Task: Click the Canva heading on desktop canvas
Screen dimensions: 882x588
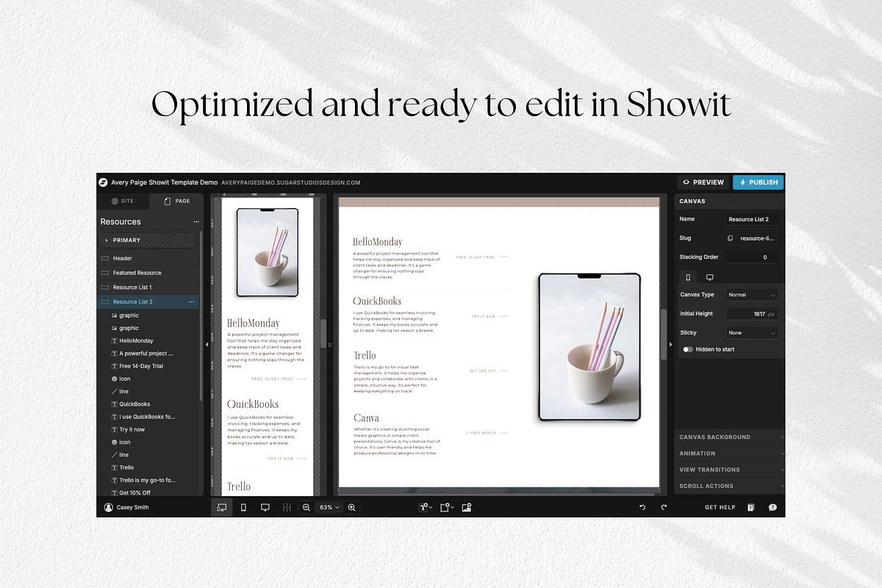Action: pos(366,418)
